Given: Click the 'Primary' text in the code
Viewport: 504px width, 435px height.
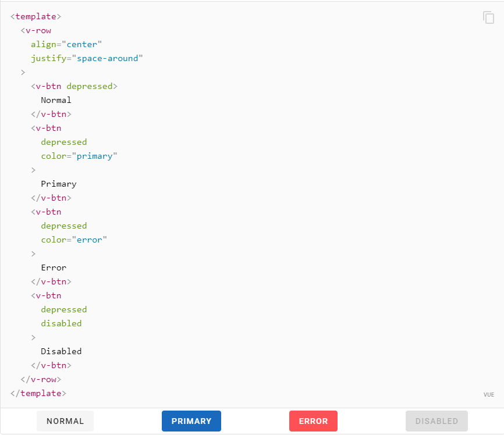Looking at the screenshot, I should tap(59, 184).
